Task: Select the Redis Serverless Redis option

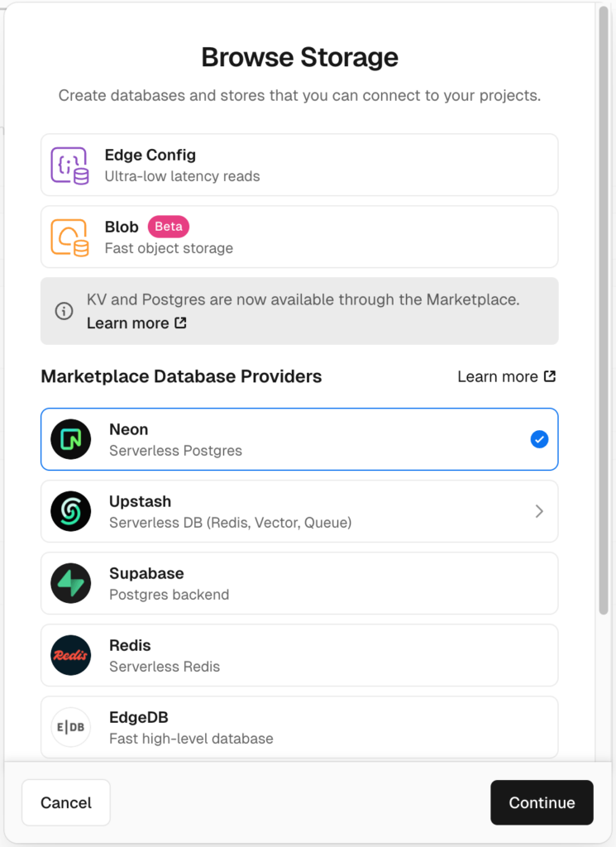Action: point(299,655)
